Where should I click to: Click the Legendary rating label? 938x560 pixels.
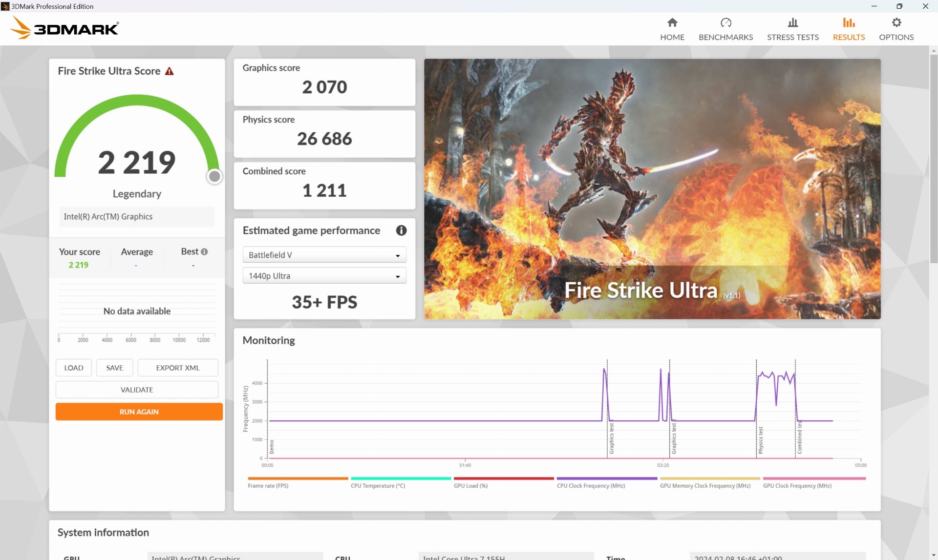coord(137,194)
